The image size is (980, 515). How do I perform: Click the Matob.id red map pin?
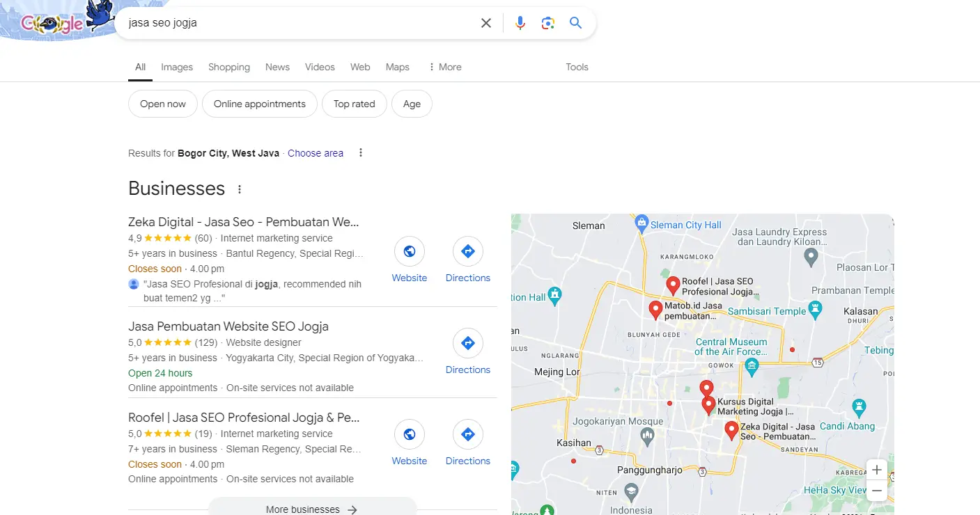655,310
